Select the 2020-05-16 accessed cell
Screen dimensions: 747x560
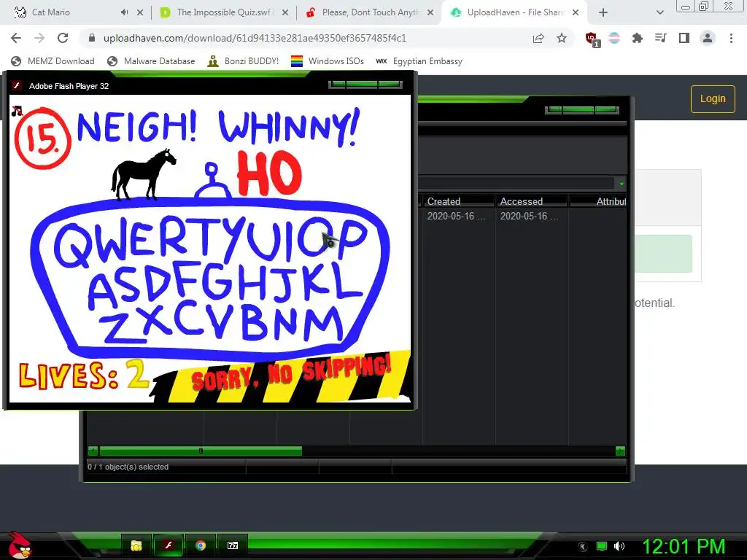coord(529,216)
